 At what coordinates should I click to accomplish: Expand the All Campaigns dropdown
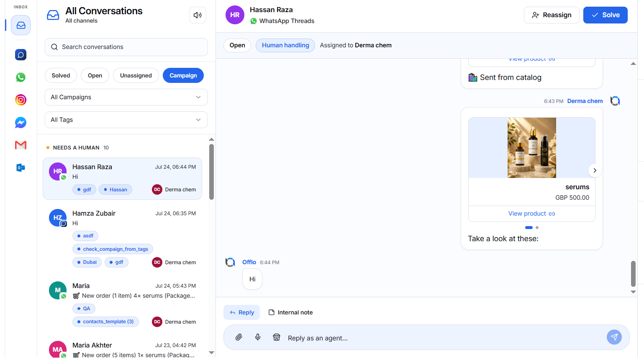click(x=126, y=97)
